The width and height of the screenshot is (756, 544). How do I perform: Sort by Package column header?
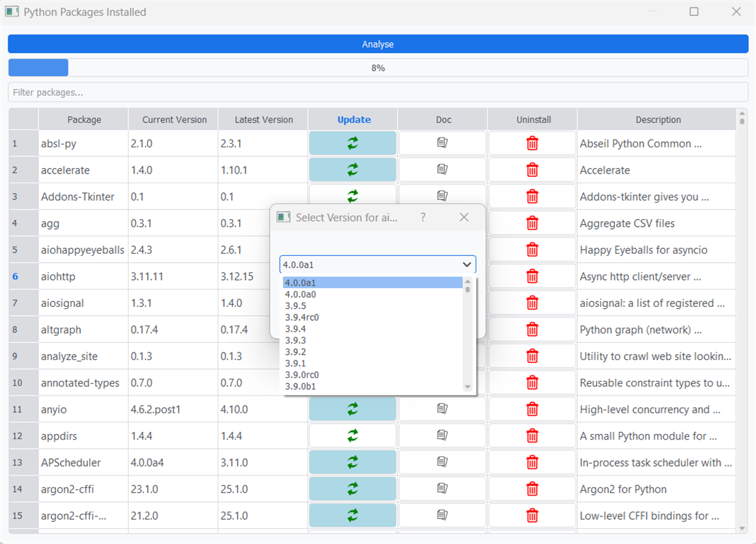point(84,120)
